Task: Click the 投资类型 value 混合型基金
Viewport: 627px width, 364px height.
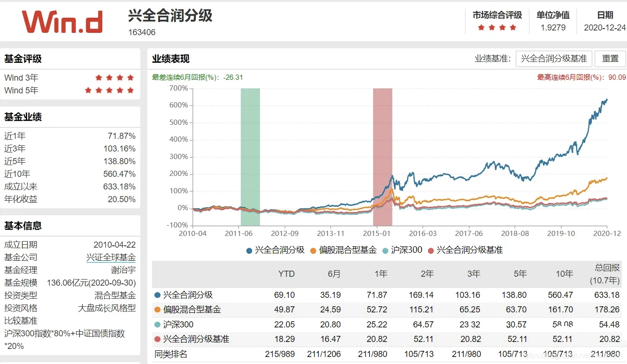Action: pos(115,296)
